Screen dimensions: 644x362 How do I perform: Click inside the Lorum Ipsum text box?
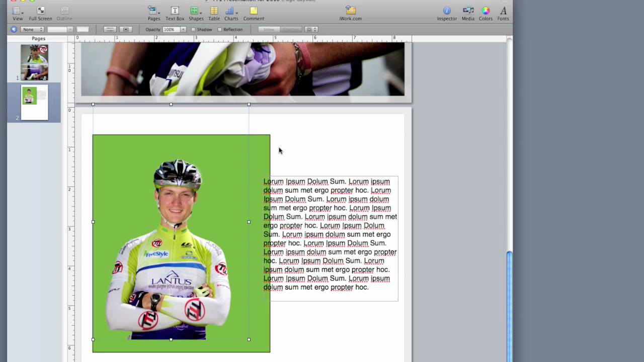pos(330,238)
